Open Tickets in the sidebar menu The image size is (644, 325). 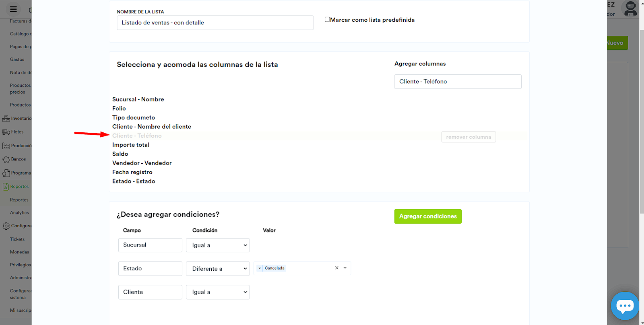click(x=17, y=239)
